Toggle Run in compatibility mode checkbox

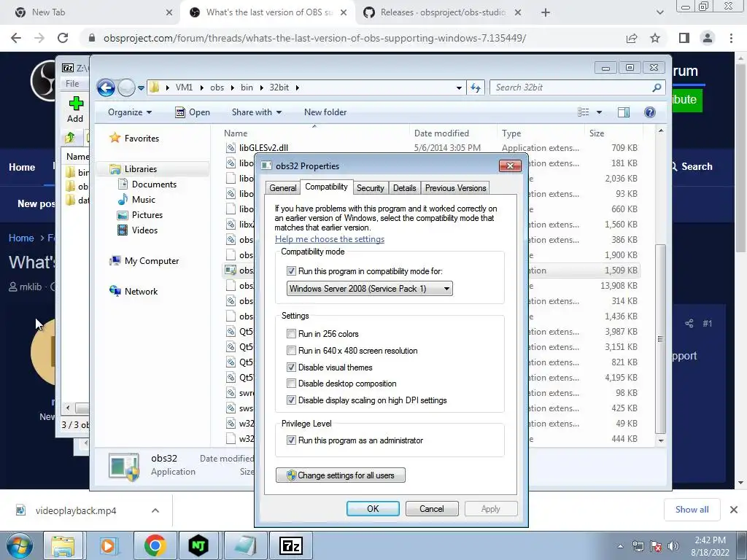click(291, 271)
